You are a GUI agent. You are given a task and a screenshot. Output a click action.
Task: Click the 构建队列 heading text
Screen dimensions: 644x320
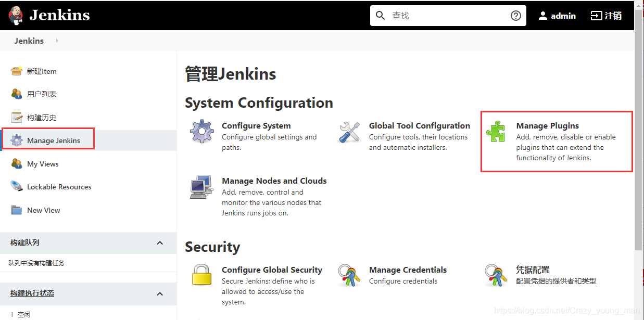(x=25, y=242)
